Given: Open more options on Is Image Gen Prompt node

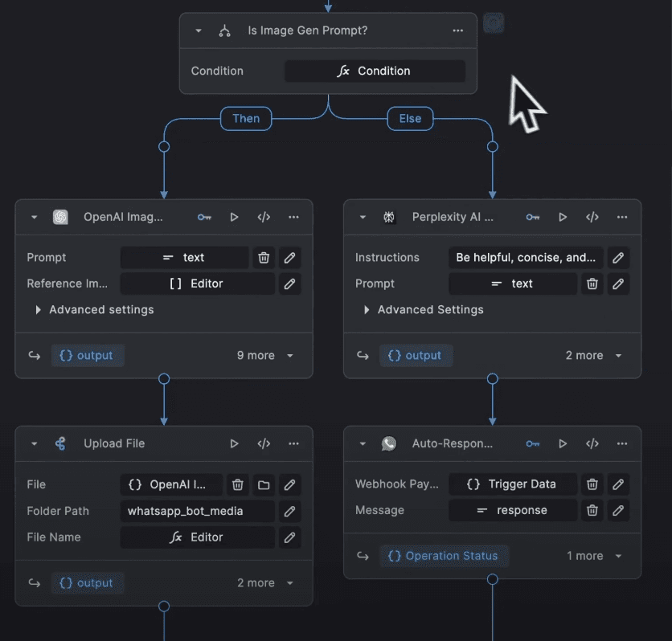Looking at the screenshot, I should click(457, 31).
